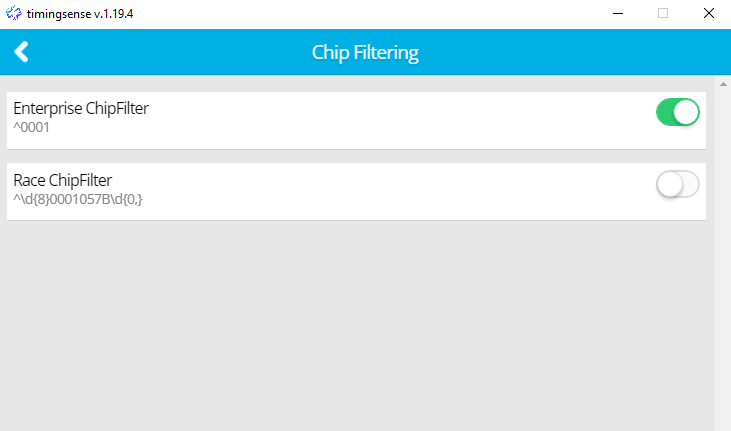Click the timingsense v.1.19.4 window title
Screen dimensions: 731x431
pyautogui.click(x=80, y=14)
